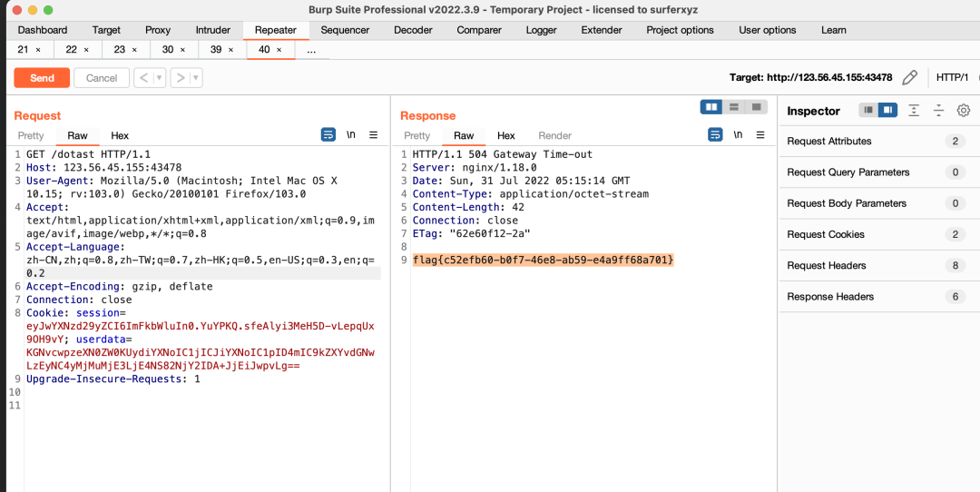Select top-bottom split layout
The height and width of the screenshot is (492, 980).
734,107
